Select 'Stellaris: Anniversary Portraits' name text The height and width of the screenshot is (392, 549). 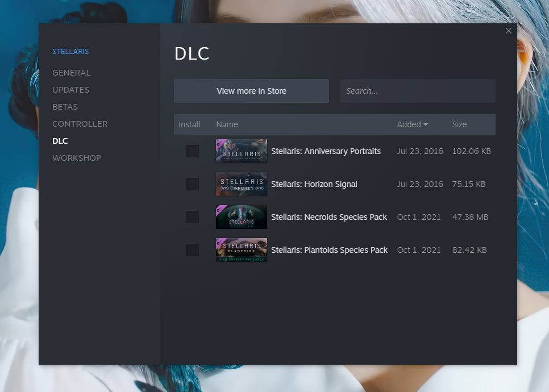tap(326, 151)
